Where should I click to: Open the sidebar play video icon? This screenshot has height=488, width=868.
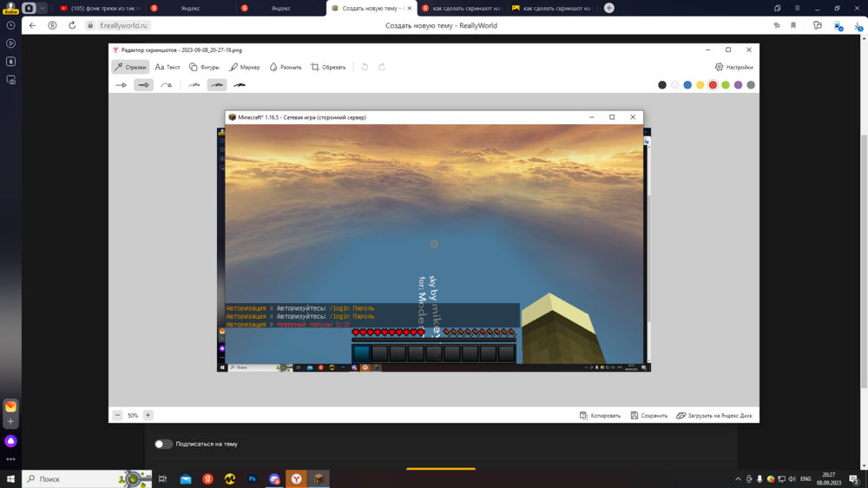tap(10, 43)
